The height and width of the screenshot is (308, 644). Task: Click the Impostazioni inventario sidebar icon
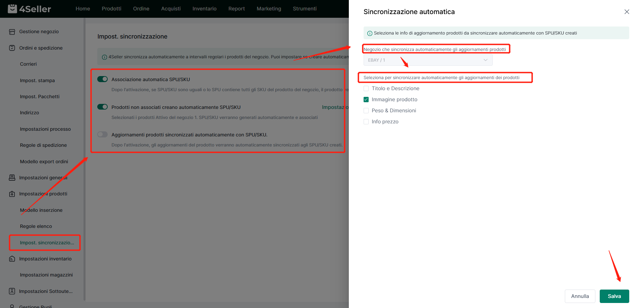tap(12, 259)
